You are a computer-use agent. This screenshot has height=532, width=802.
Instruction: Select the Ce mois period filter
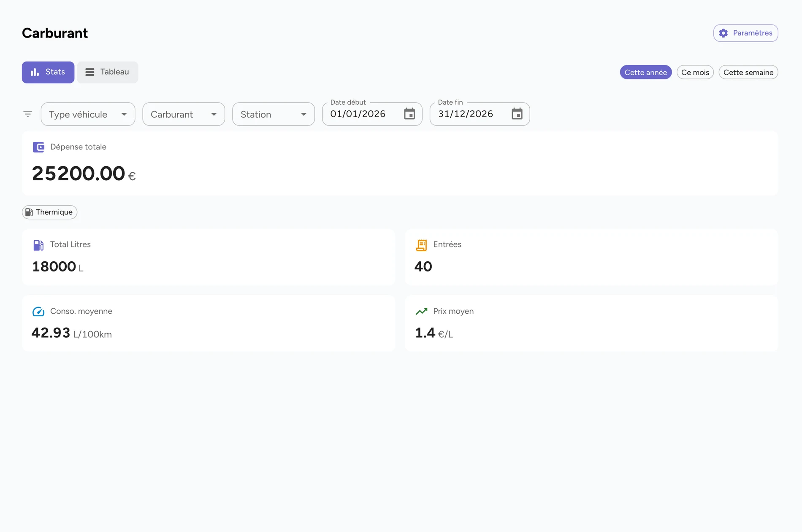(695, 72)
